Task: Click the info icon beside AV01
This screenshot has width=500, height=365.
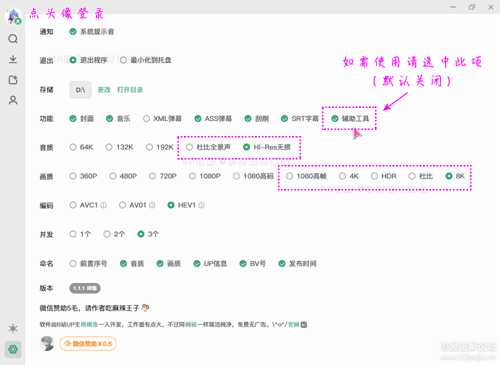Action: click(x=152, y=205)
